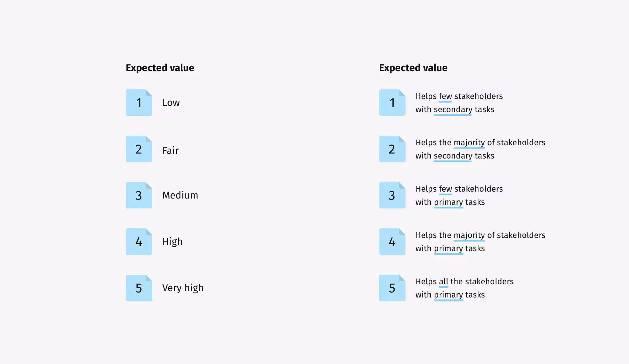Click sticky note 1 beside Low

(x=139, y=103)
